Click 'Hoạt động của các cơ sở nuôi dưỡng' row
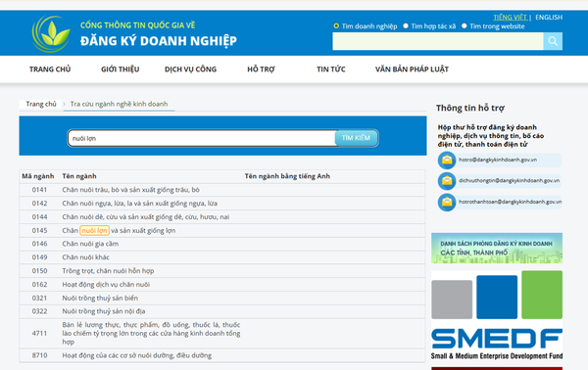This screenshot has height=370, width=588. tap(137, 355)
